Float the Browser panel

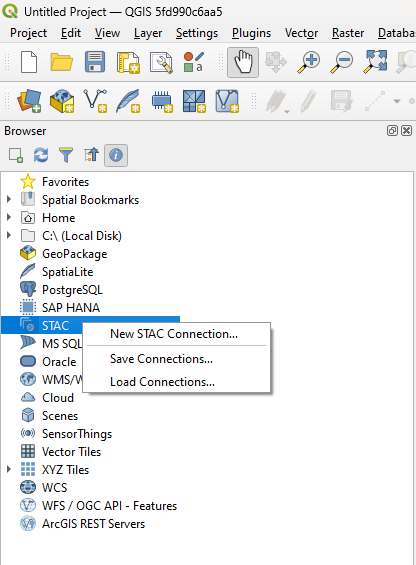[392, 130]
